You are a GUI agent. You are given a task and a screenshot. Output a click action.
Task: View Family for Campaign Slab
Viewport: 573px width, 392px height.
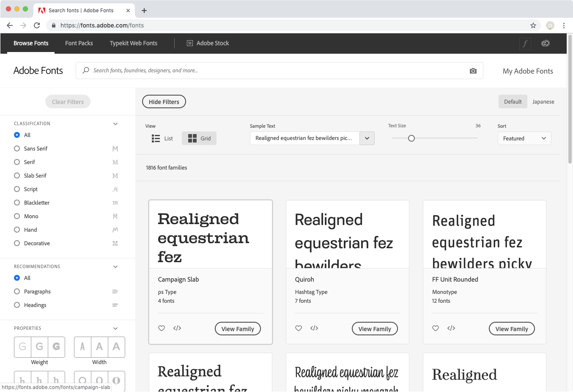point(238,329)
